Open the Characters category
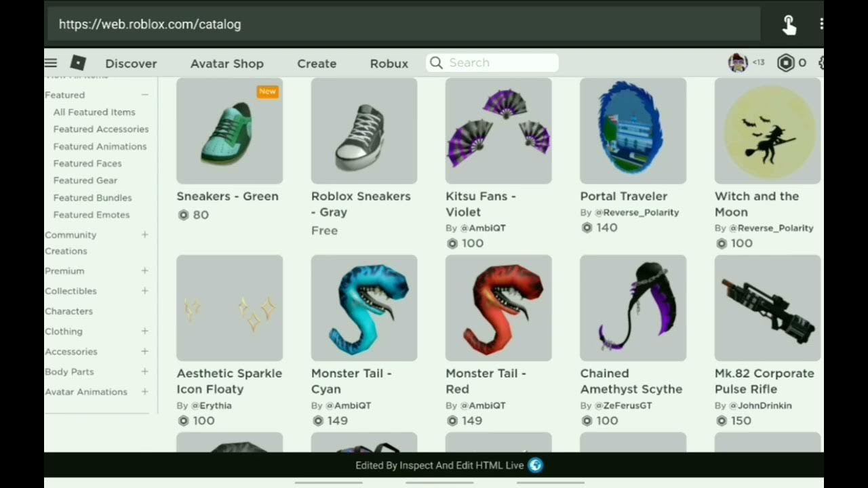The width and height of the screenshot is (868, 488). (x=68, y=311)
